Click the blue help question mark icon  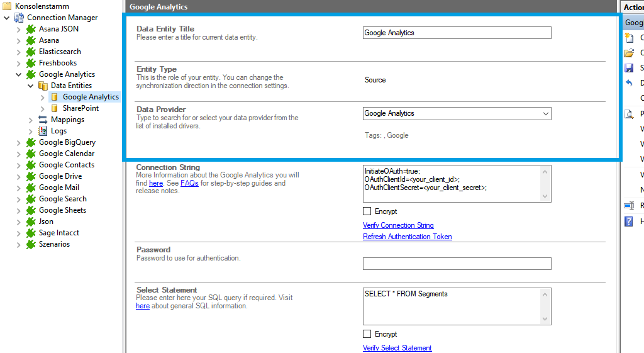coord(628,221)
